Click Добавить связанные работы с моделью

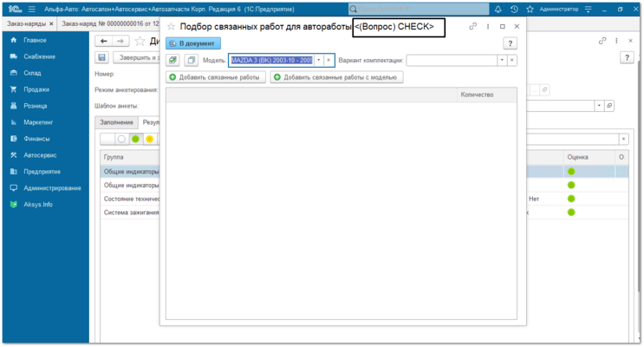click(x=336, y=77)
